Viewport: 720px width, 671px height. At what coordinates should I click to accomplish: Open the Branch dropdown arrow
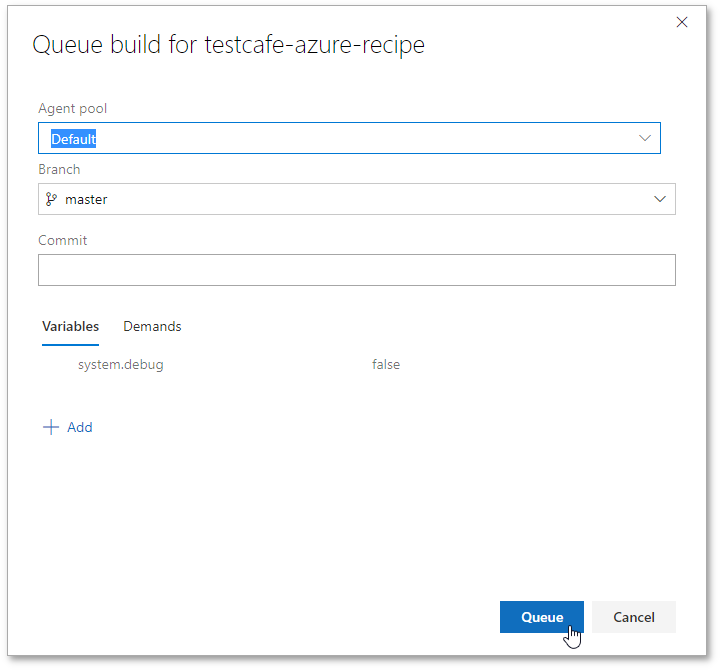pyautogui.click(x=660, y=199)
